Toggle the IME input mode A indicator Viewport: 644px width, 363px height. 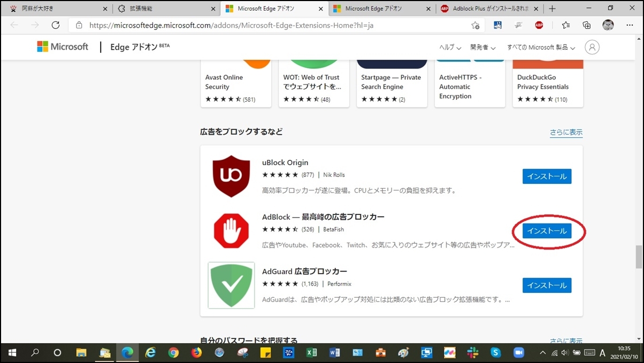(602, 353)
